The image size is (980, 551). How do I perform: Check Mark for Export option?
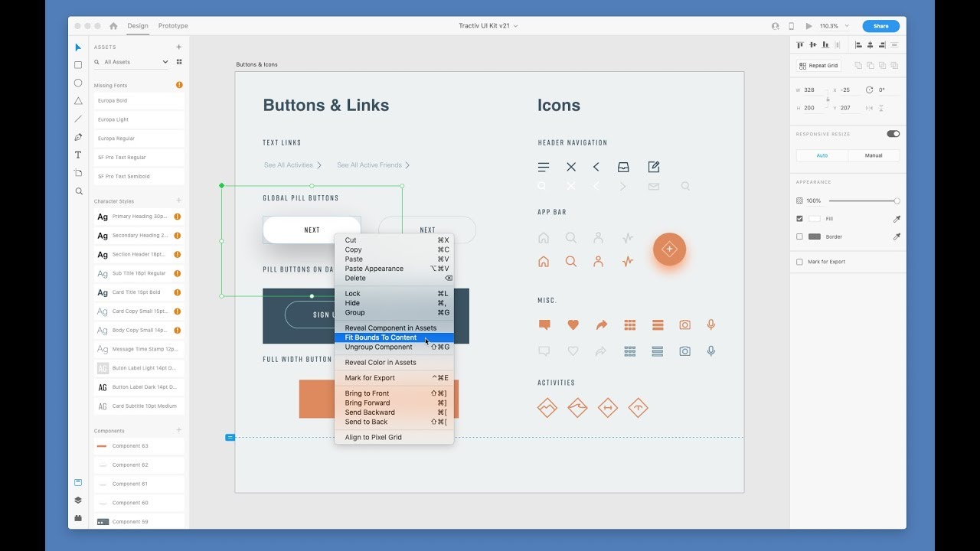click(x=800, y=262)
